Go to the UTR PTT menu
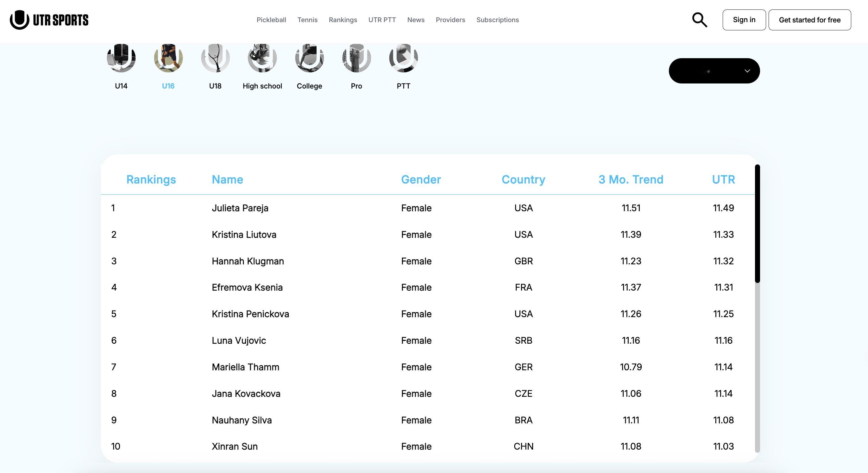Screen dimensions: 868x473 point(382,20)
